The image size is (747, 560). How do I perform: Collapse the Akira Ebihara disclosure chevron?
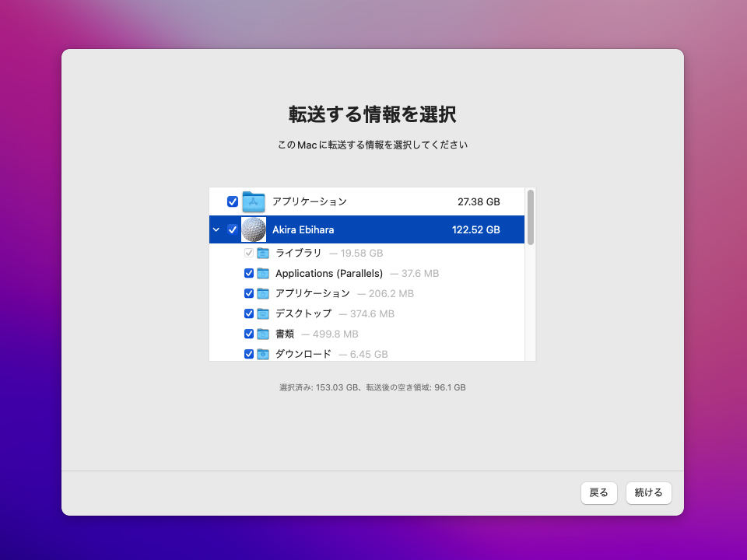point(216,229)
